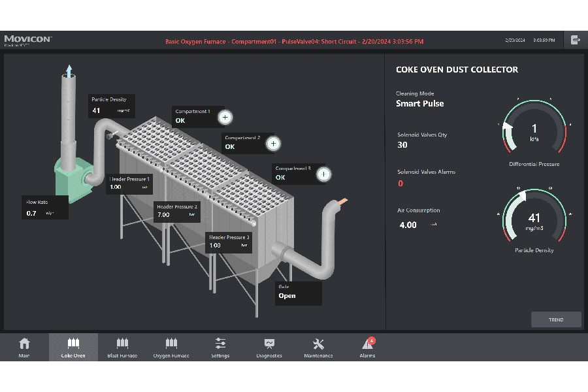Expand Compartment 1 details with plus button
This screenshot has width=588, height=392.
pos(225,118)
